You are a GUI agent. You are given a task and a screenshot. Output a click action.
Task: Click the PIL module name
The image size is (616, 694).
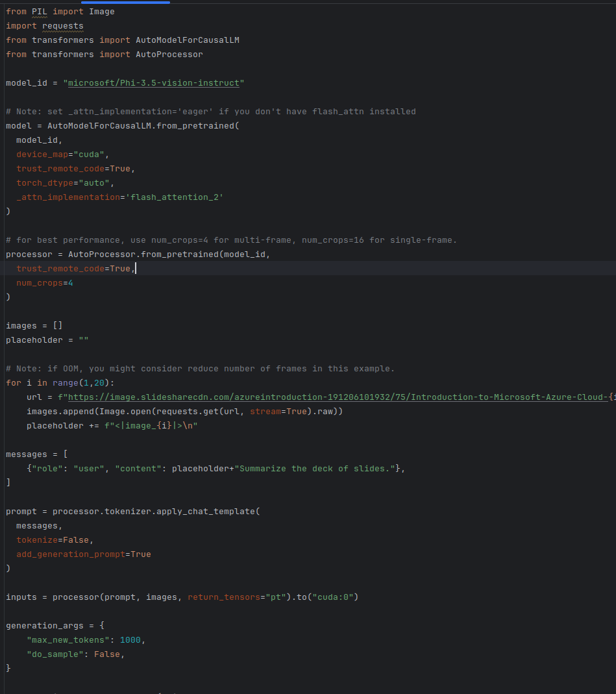click(x=39, y=12)
